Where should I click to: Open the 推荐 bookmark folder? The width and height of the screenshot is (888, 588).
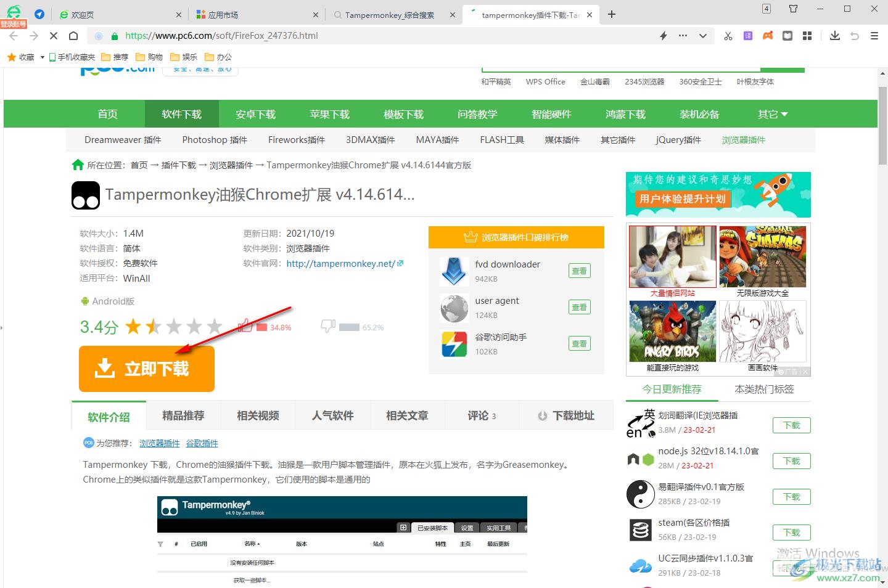[x=115, y=57]
